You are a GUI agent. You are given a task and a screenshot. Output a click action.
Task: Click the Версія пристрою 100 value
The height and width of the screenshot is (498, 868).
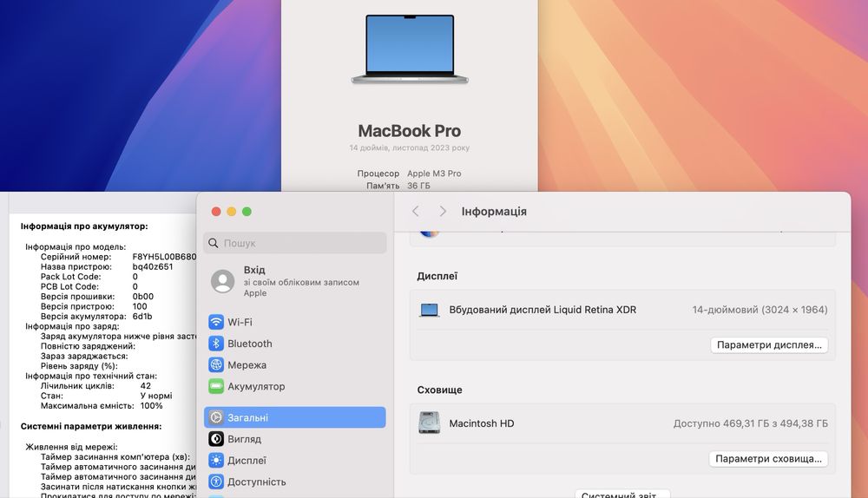click(140, 306)
